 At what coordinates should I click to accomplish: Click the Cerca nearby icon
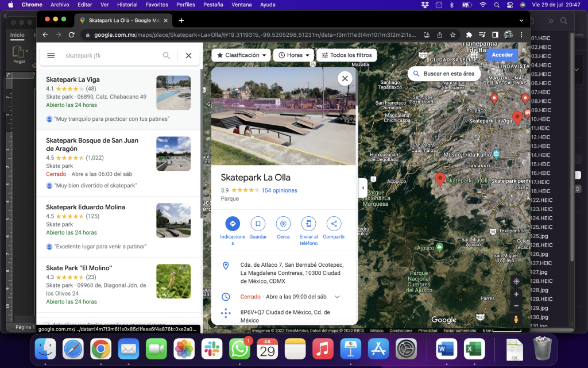point(283,224)
